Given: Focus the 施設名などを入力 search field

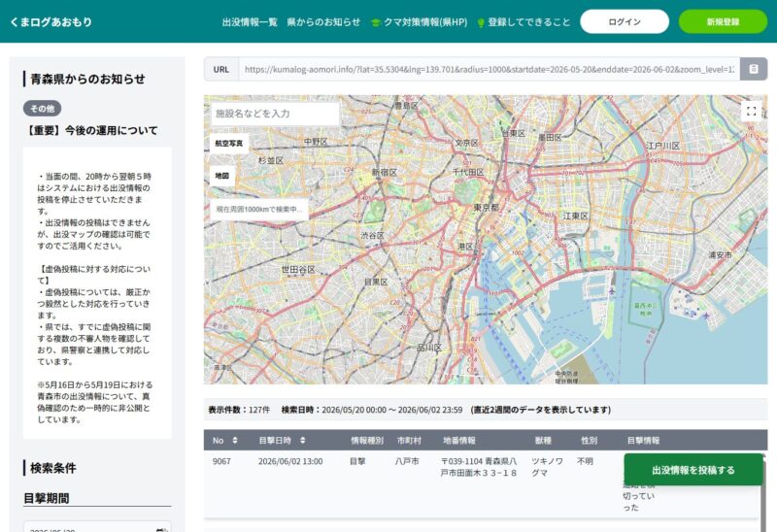Looking at the screenshot, I should point(275,114).
